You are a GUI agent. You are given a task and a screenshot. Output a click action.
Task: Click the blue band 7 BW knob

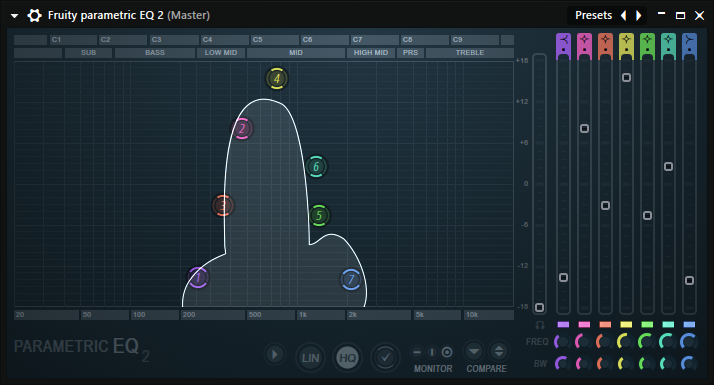[688, 363]
